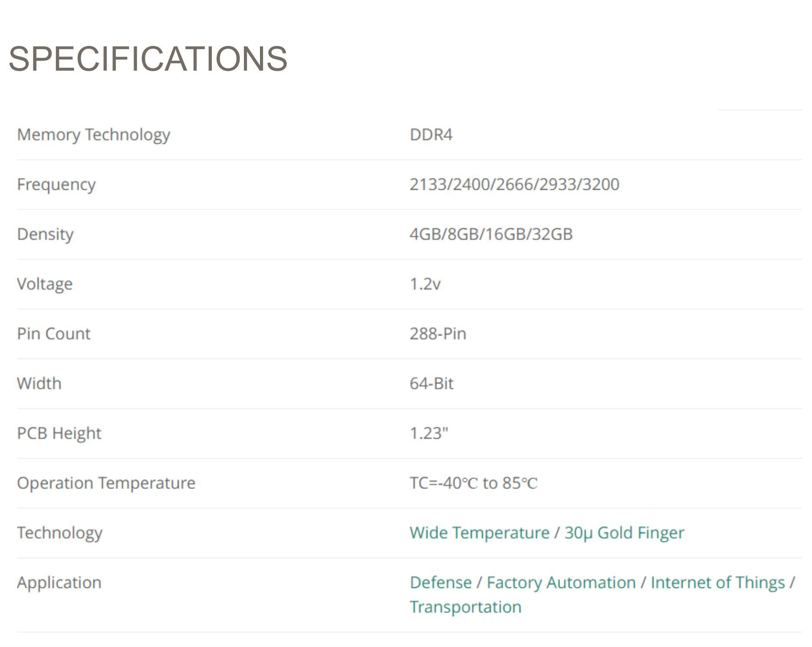Click the TC=-40°C to 85°C value
812x647 pixels.
click(x=473, y=483)
